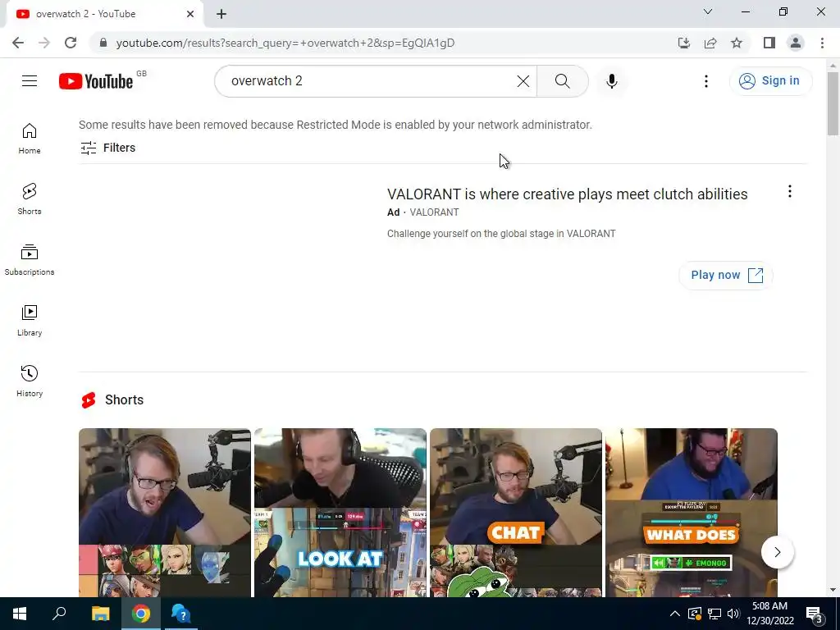Image resolution: width=840 pixels, height=630 pixels.
Task: Open the VALORANT ad title link
Action: [x=568, y=194]
